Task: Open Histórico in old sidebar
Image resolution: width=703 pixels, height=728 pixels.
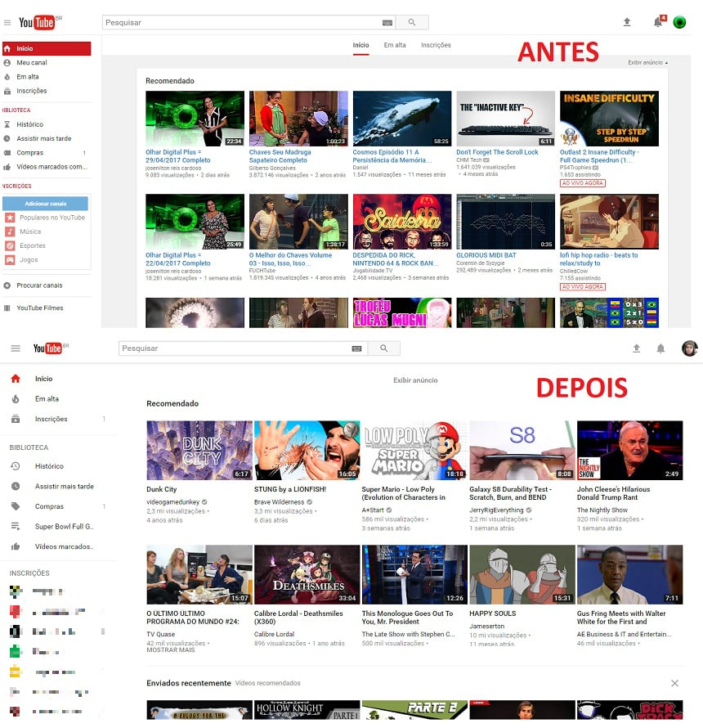Action: (x=29, y=124)
